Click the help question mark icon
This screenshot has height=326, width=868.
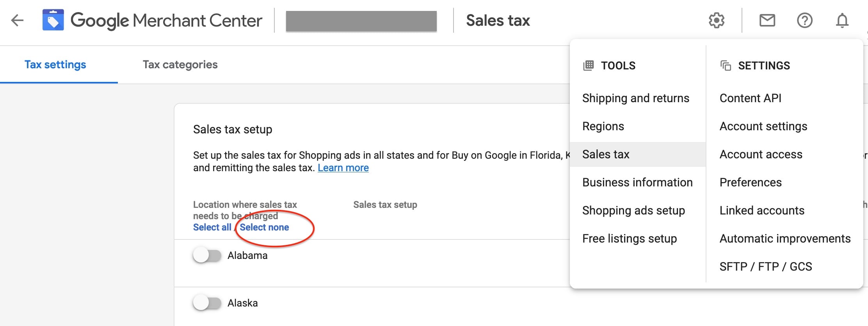805,20
